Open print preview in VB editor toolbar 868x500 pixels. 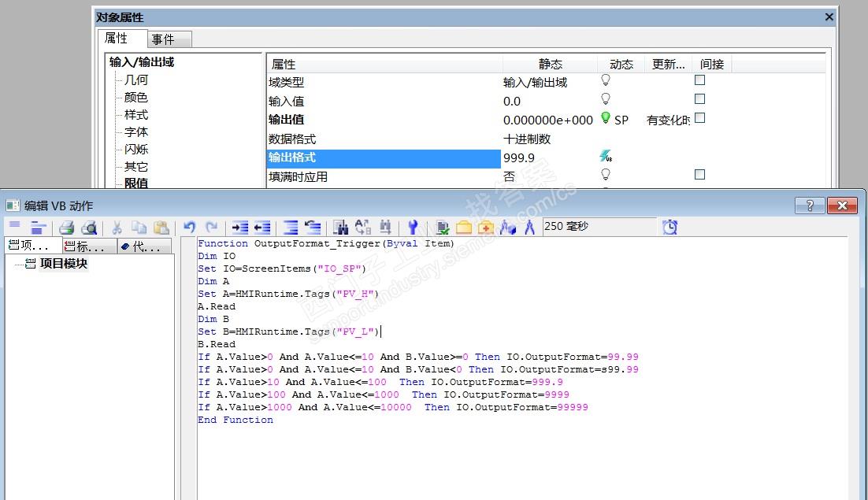[x=89, y=228]
